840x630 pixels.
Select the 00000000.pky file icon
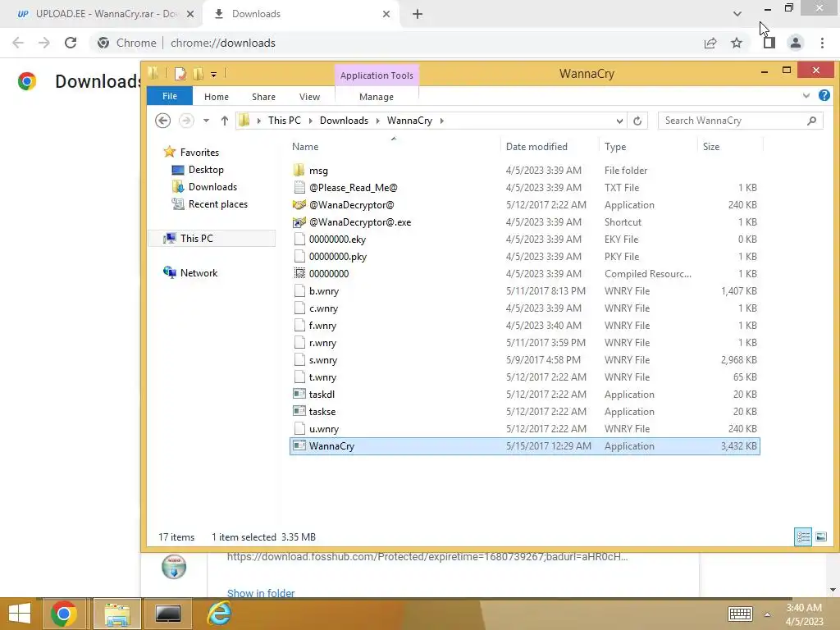point(299,256)
